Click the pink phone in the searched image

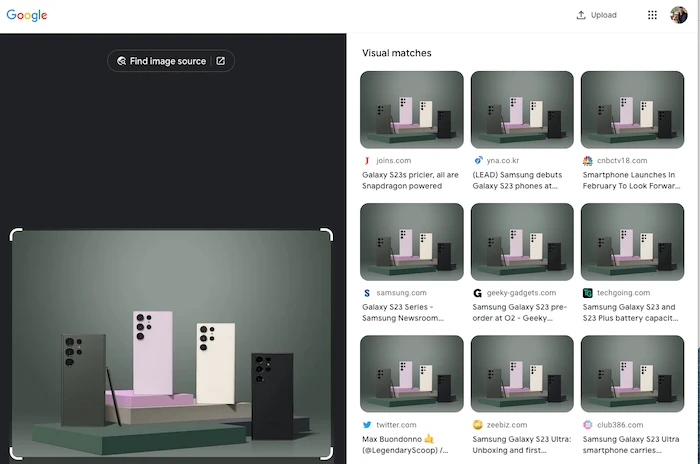point(153,353)
